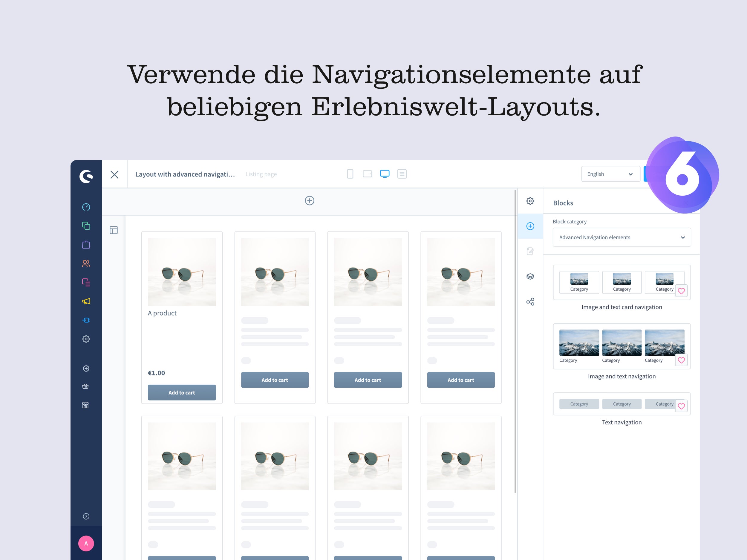The width and height of the screenshot is (747, 560).
Task: Select the Text navigation block preview
Action: pos(622,404)
